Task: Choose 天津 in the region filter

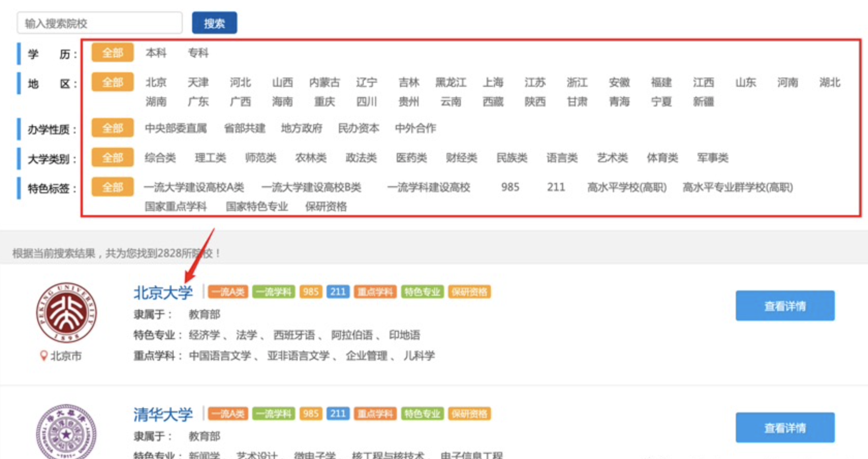Action: tap(198, 82)
